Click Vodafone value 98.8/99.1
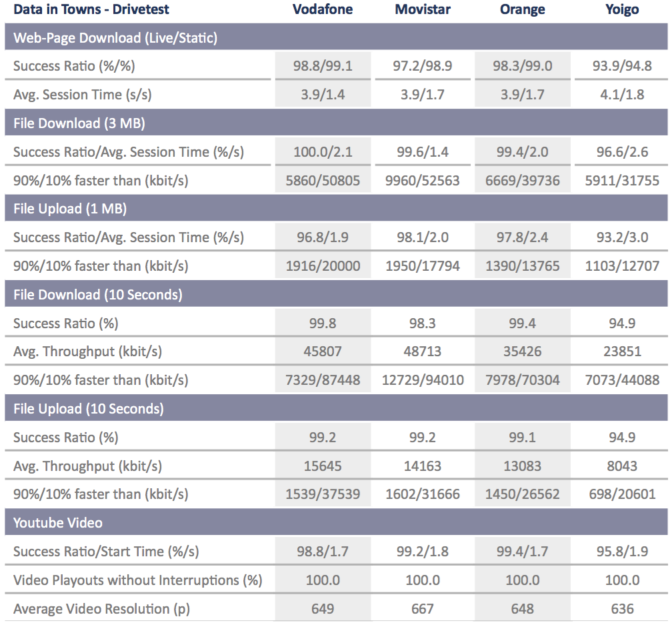 tap(323, 66)
